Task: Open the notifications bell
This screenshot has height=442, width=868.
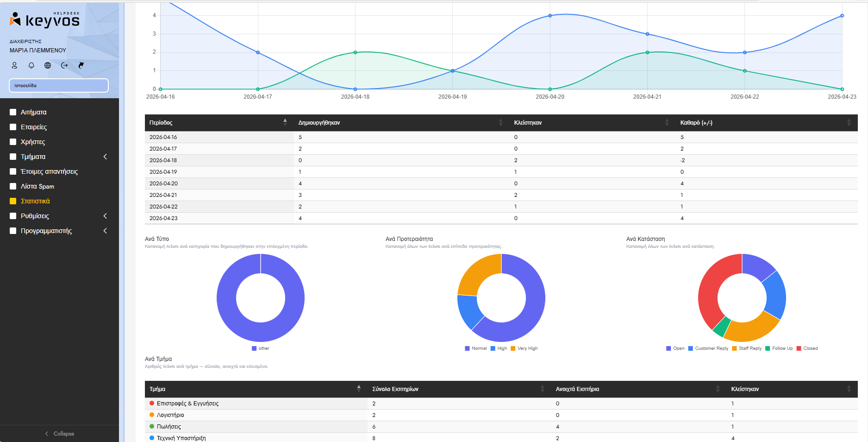Action: (x=31, y=65)
